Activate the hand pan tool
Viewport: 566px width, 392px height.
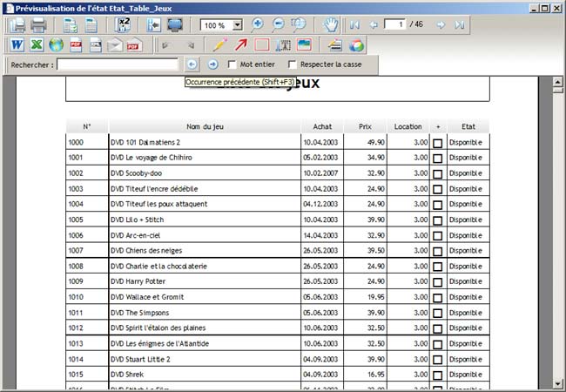[x=330, y=25]
